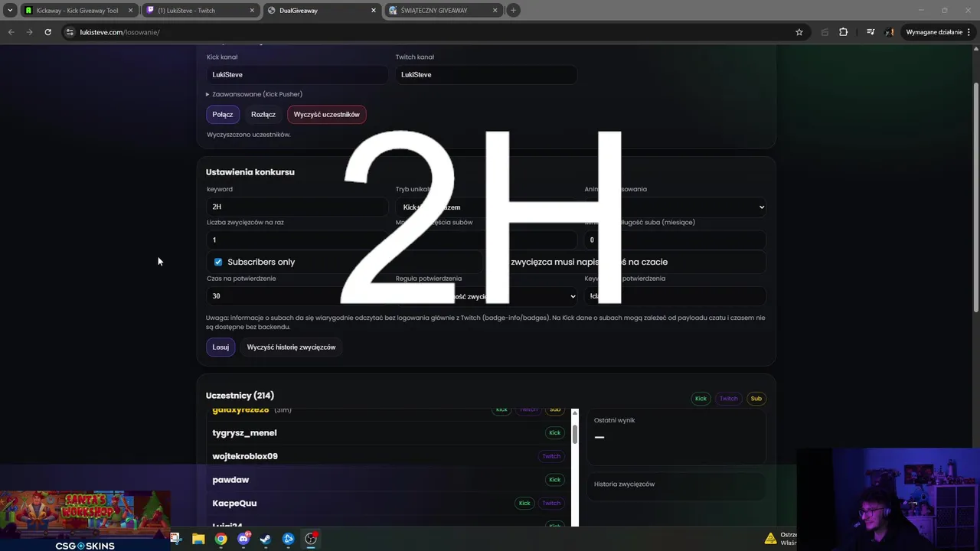Image resolution: width=980 pixels, height=551 pixels.
Task: Click the Kick badge on tygrysz_menel row
Action: (x=554, y=433)
